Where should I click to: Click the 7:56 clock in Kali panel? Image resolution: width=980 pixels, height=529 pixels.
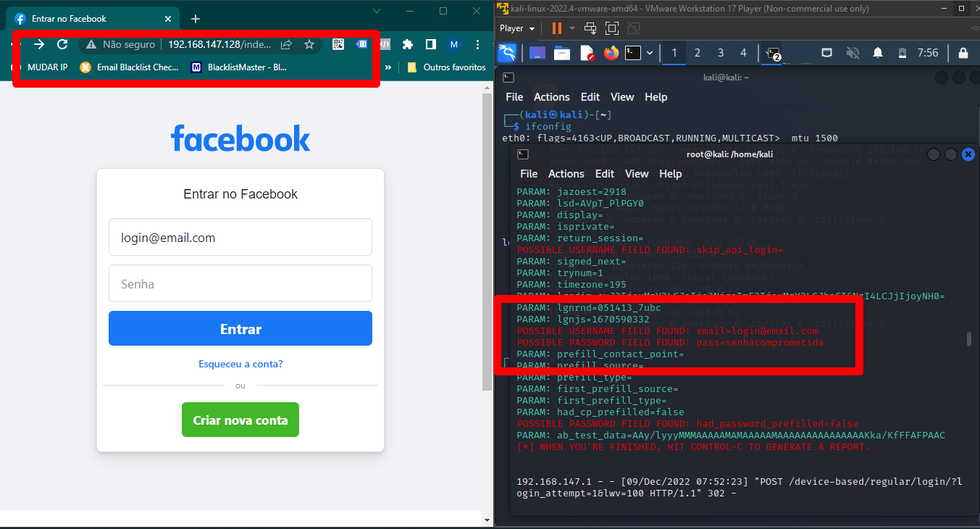tap(928, 53)
